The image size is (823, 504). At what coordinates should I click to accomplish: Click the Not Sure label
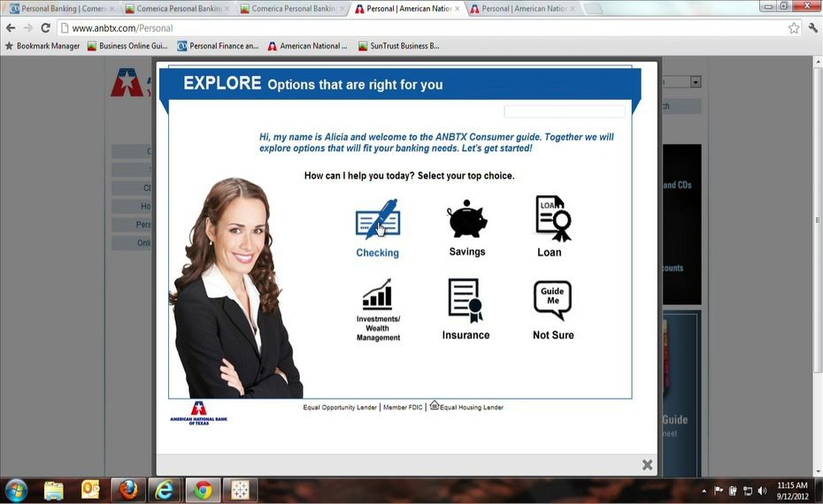click(553, 335)
